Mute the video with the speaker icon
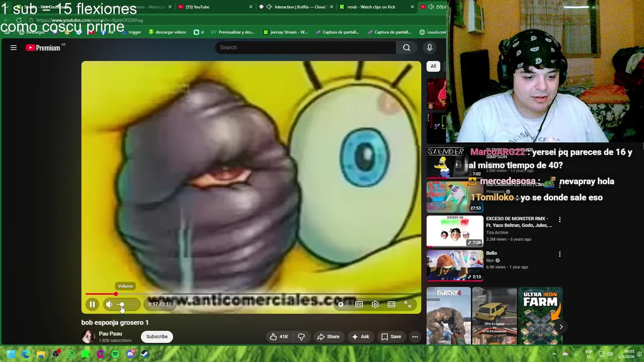Viewport: 644px width, 362px height. tap(109, 304)
